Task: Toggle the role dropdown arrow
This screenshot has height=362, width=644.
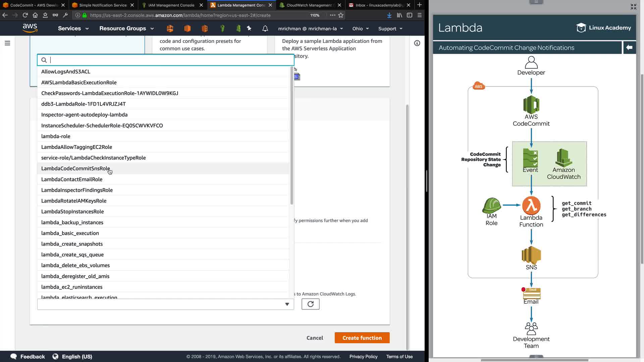Action: pyautogui.click(x=287, y=304)
